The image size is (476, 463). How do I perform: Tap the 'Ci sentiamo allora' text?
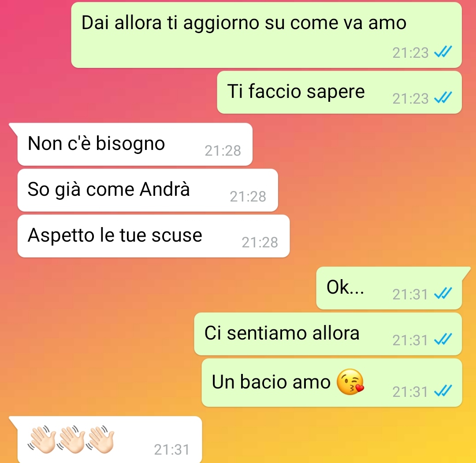[x=282, y=333]
